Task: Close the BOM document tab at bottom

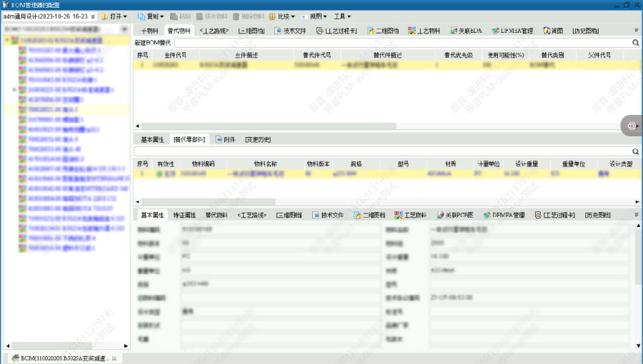Action: 114,358
